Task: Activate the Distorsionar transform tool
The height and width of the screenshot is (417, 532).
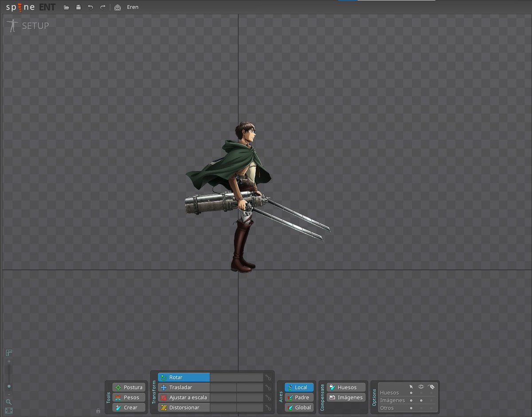Action: coord(184,408)
